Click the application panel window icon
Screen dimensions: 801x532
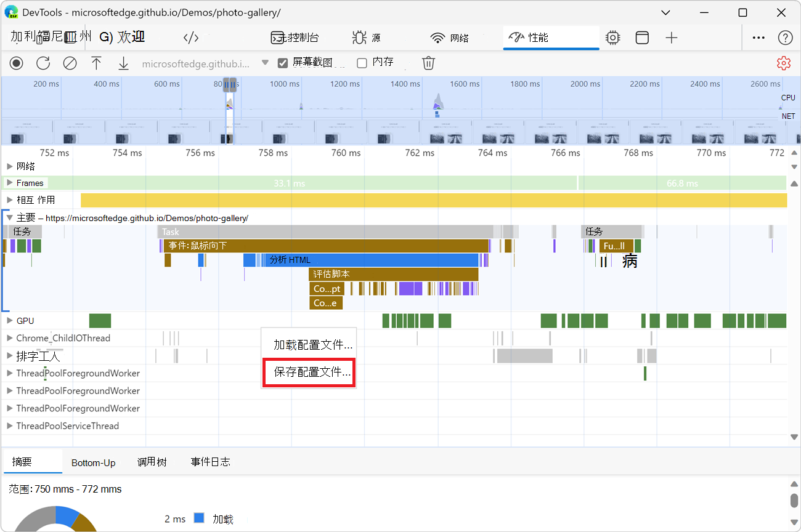[x=642, y=38]
